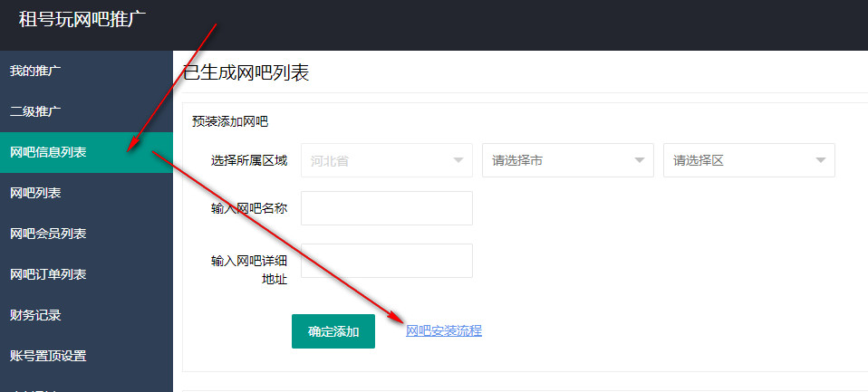868x392 pixels.
Task: Focus the 输入网吧名称 input field
Action: 386,208
